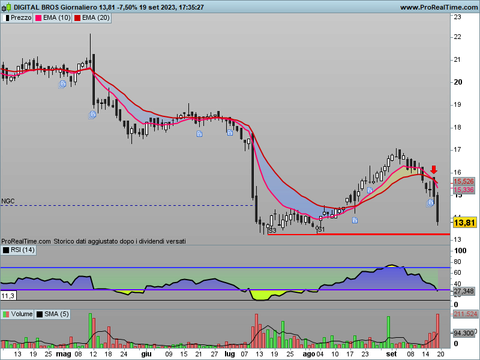Open the www.ProRealTime.com link

pos(439,7)
